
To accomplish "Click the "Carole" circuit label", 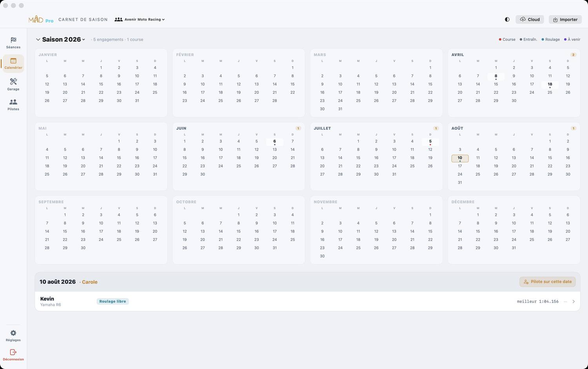I will coord(90,282).
